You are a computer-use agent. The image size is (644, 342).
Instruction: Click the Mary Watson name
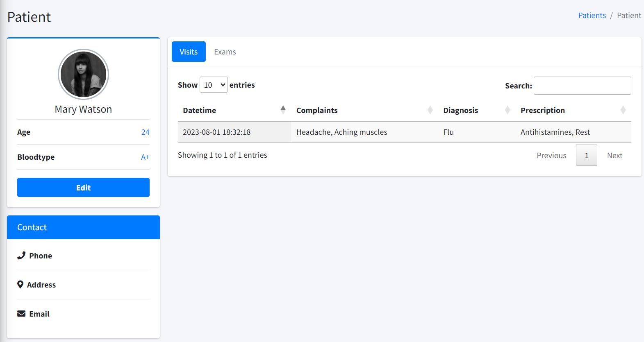pyautogui.click(x=83, y=109)
